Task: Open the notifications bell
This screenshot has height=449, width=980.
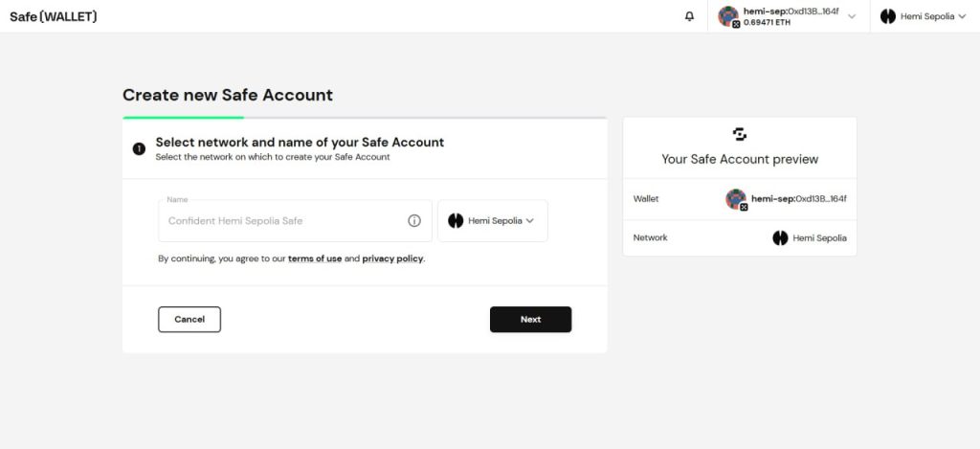Action: click(689, 16)
